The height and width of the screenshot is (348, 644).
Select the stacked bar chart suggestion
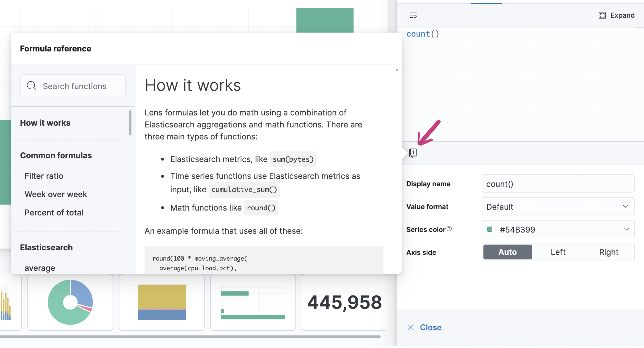tap(162, 302)
